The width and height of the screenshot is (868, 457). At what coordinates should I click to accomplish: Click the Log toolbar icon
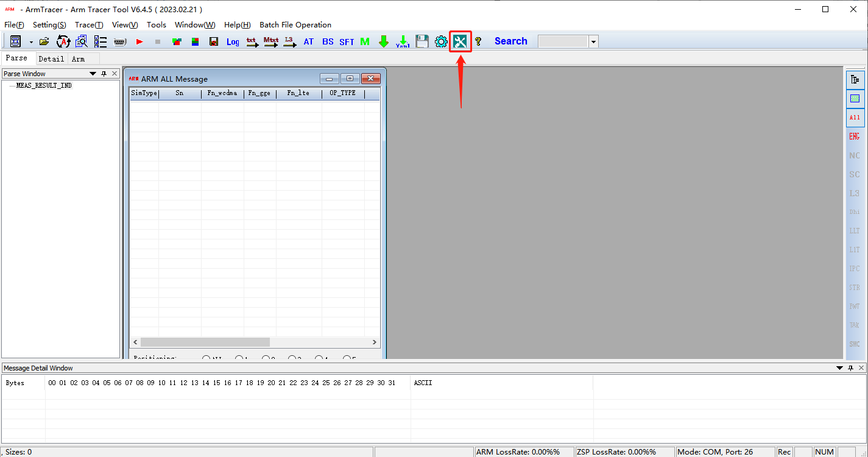[x=233, y=41]
